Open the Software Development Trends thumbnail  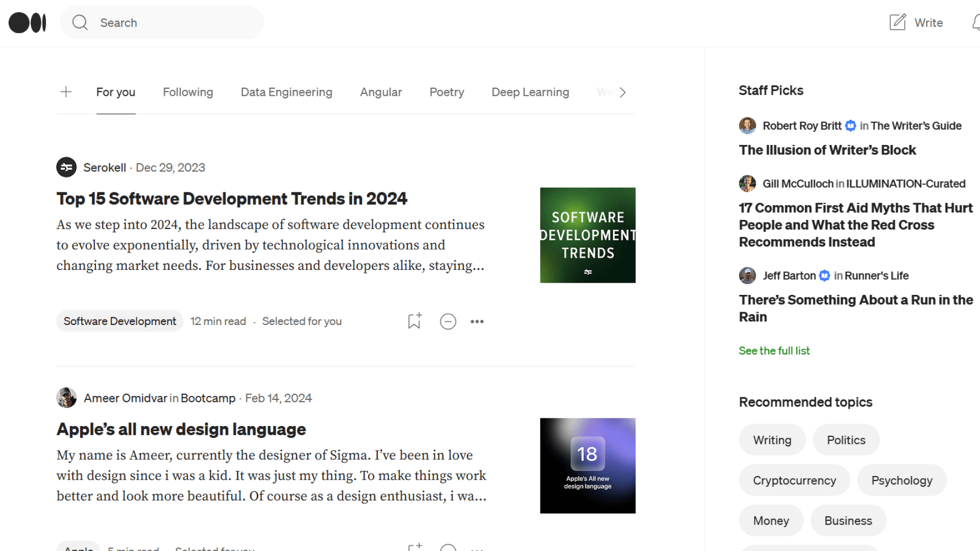click(x=587, y=235)
